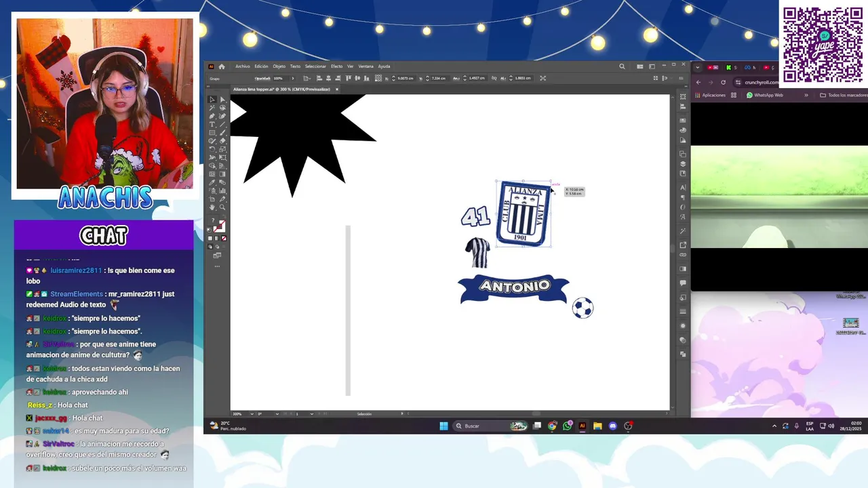This screenshot has height=488, width=868.
Task: Click the X position value field
Action: [406, 78]
